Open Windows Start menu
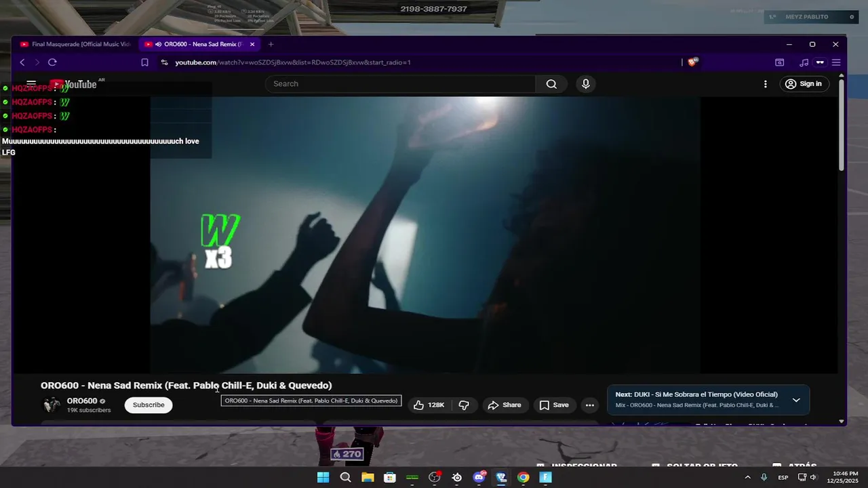Image resolution: width=868 pixels, height=488 pixels. [323, 477]
